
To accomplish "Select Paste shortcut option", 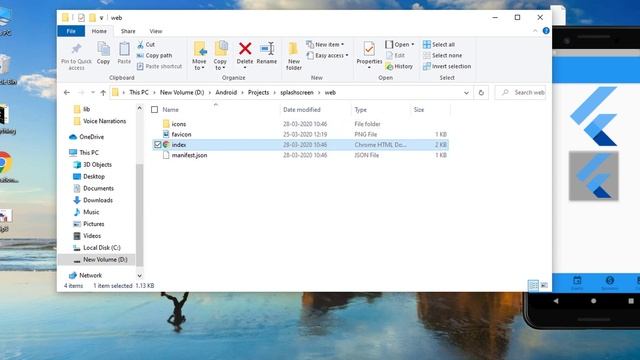I will pos(159,66).
